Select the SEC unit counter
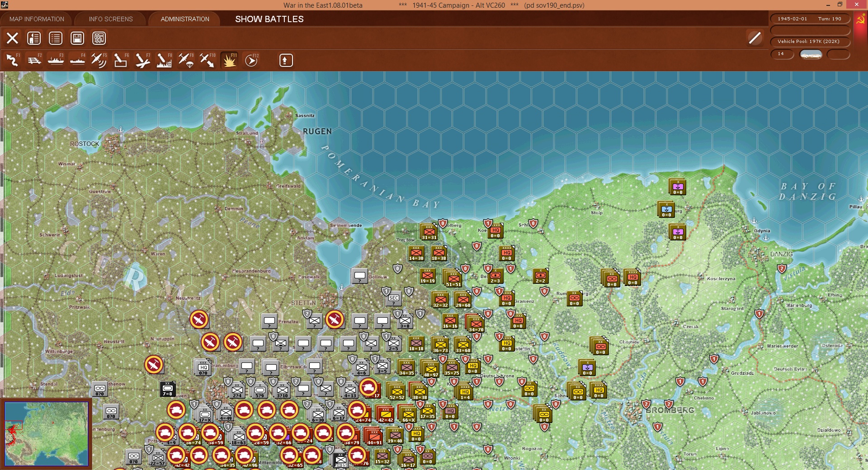868x470 pixels. point(394,299)
